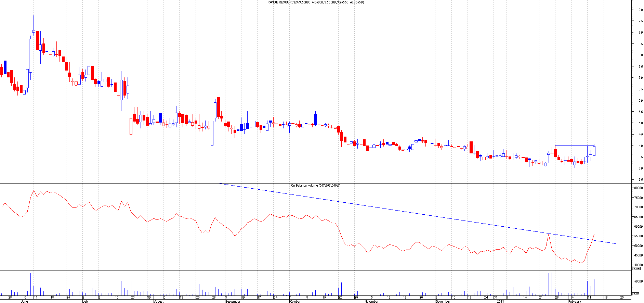Screen dimensions: 644x303
Task: Click the OBV line's late-January spike peak
Action: tap(549, 234)
